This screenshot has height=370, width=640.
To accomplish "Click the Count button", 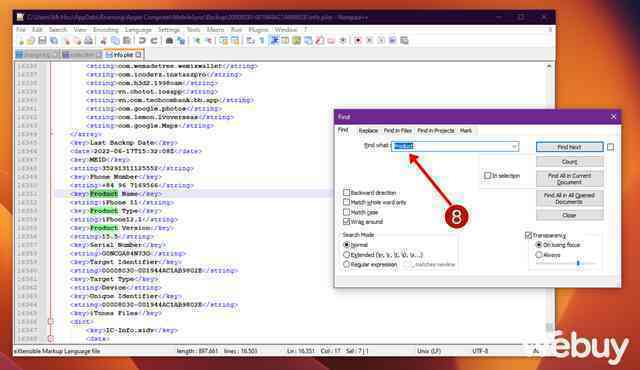I will pos(569,162).
